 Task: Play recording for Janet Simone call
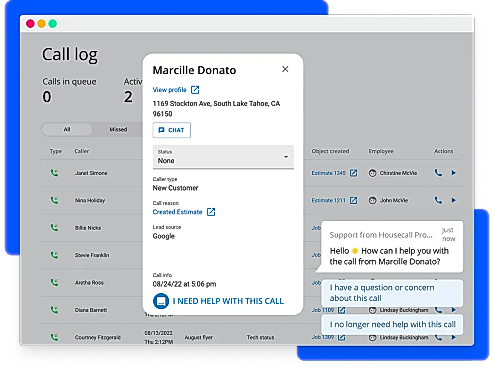coord(454,173)
